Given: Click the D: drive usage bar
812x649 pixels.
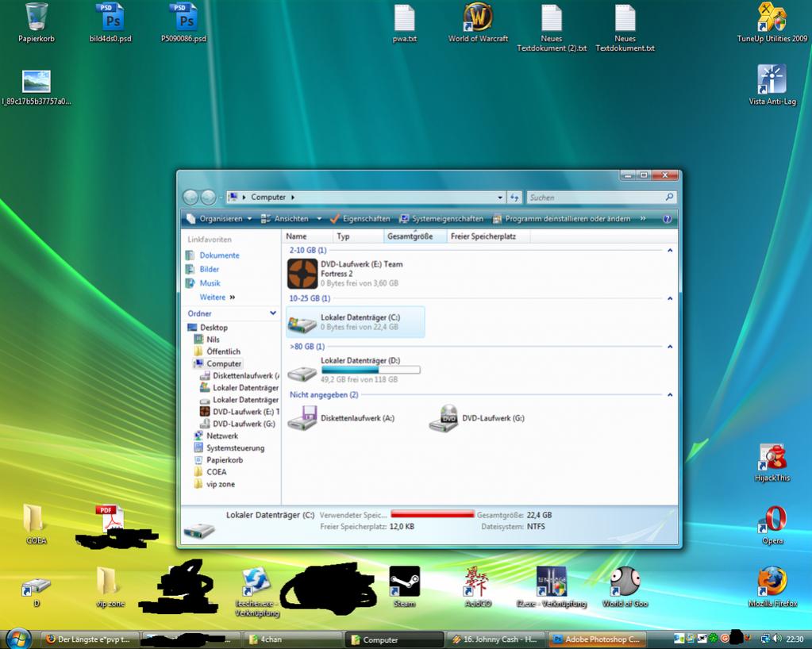Looking at the screenshot, I should (x=370, y=370).
